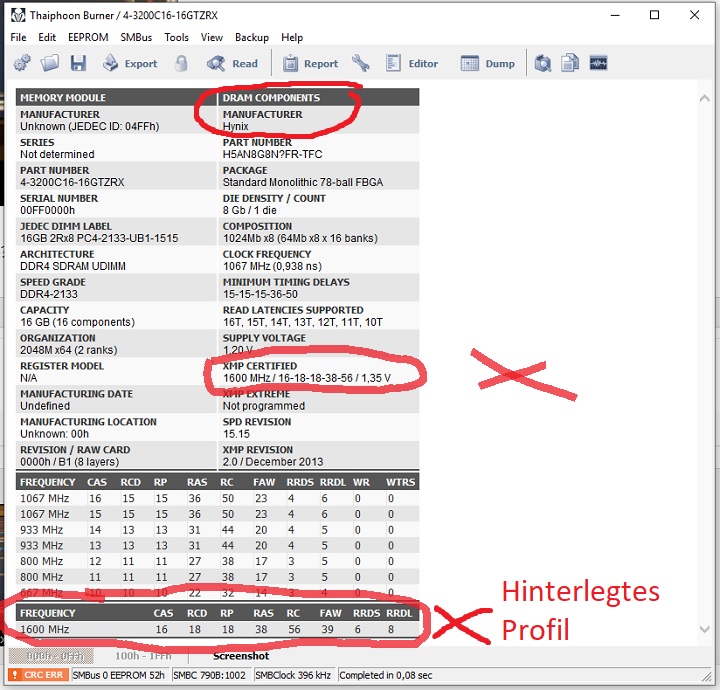Open the Help menu
The width and height of the screenshot is (720, 690).
pos(292,37)
